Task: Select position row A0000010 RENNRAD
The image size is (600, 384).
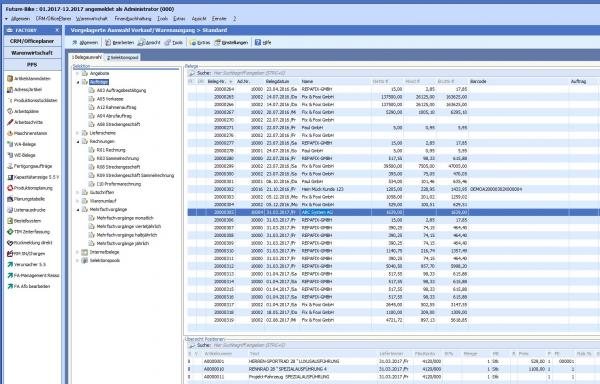Action: [x=393, y=369]
